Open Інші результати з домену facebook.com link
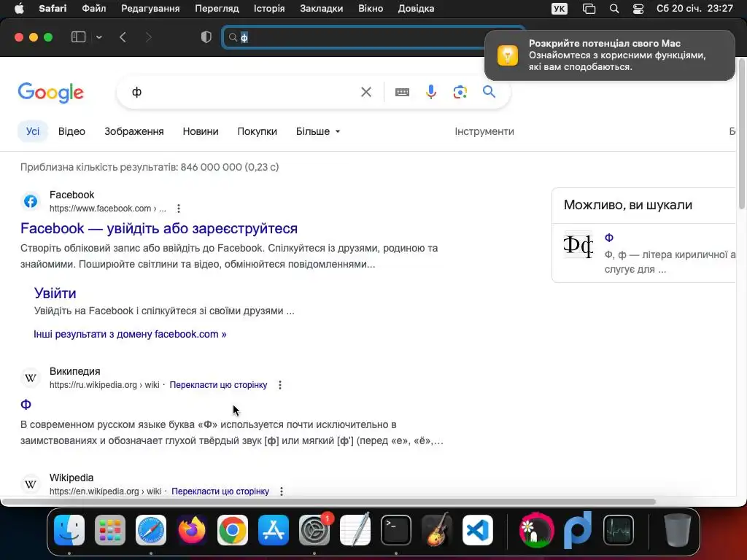The height and width of the screenshot is (560, 747). tap(130, 334)
